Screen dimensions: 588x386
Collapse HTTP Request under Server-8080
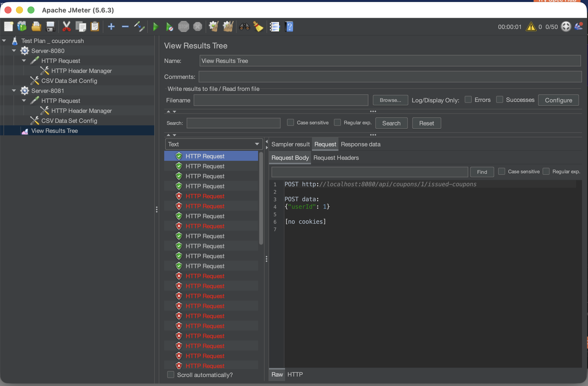pyautogui.click(x=24, y=61)
